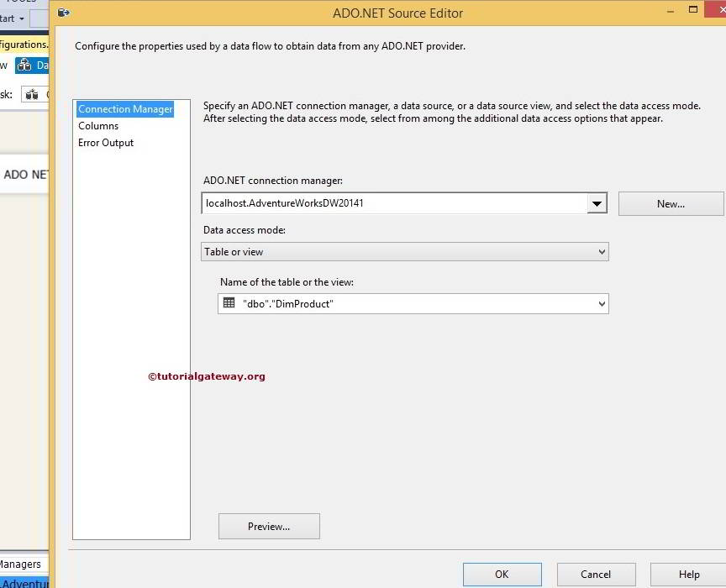
Task: Select the Columns page in the list
Action: coord(98,125)
